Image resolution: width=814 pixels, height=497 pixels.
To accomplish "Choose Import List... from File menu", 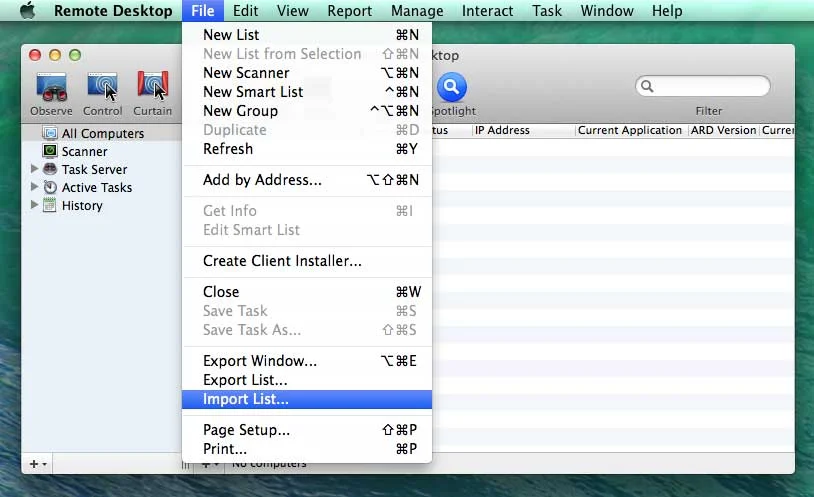I will [246, 399].
